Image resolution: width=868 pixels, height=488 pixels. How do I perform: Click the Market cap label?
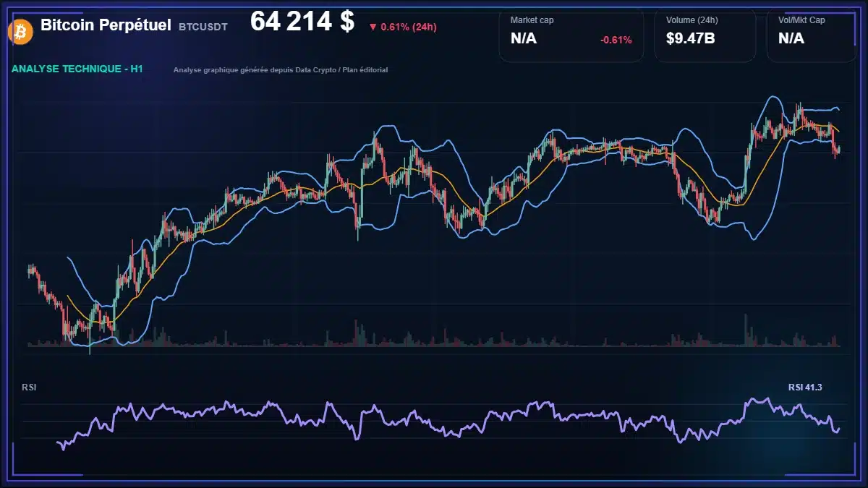[532, 20]
